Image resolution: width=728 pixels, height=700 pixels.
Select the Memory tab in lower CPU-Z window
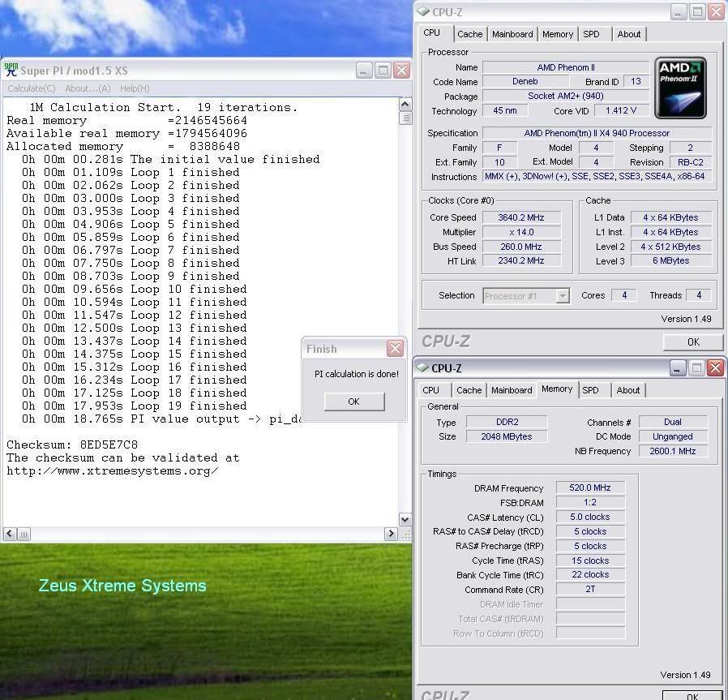[x=557, y=389]
